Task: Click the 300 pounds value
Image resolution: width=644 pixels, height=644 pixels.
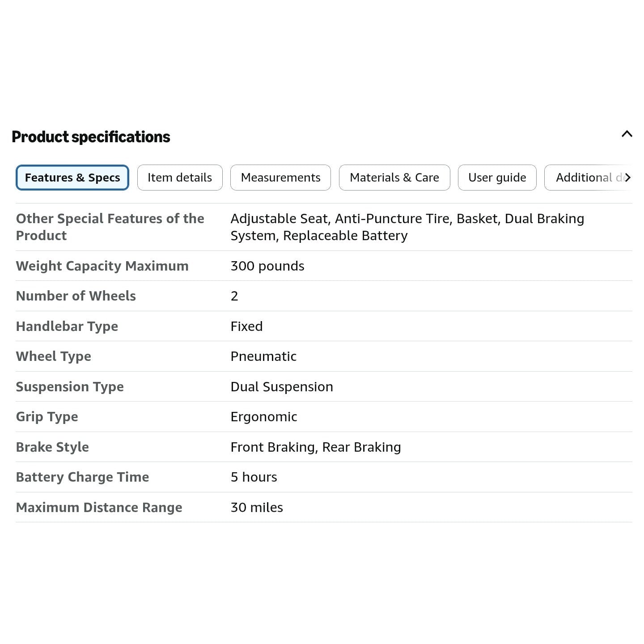Action: (x=267, y=266)
